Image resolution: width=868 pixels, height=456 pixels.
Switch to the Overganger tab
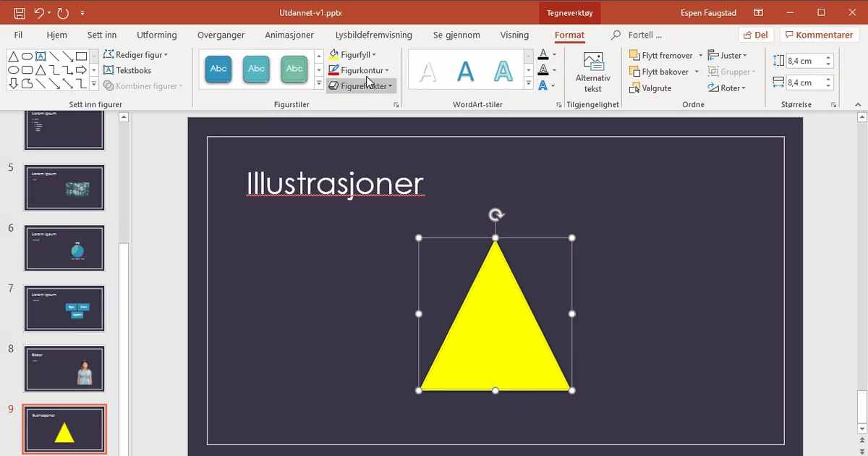click(x=221, y=35)
